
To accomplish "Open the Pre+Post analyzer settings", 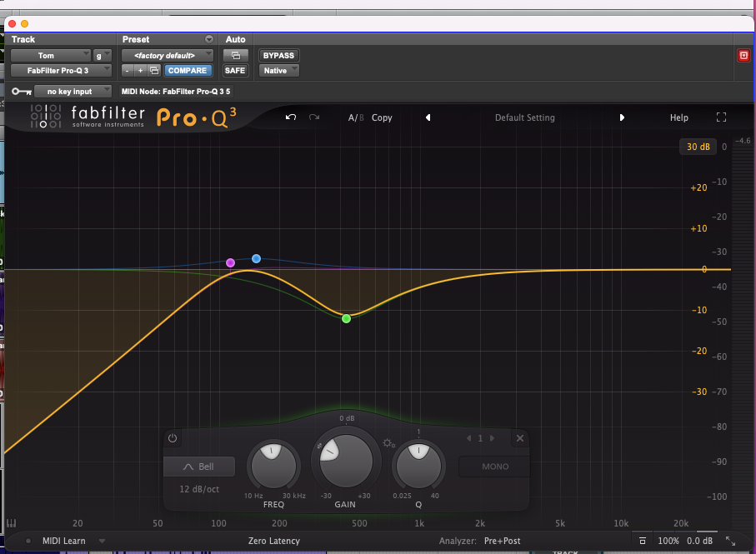I will pos(502,541).
